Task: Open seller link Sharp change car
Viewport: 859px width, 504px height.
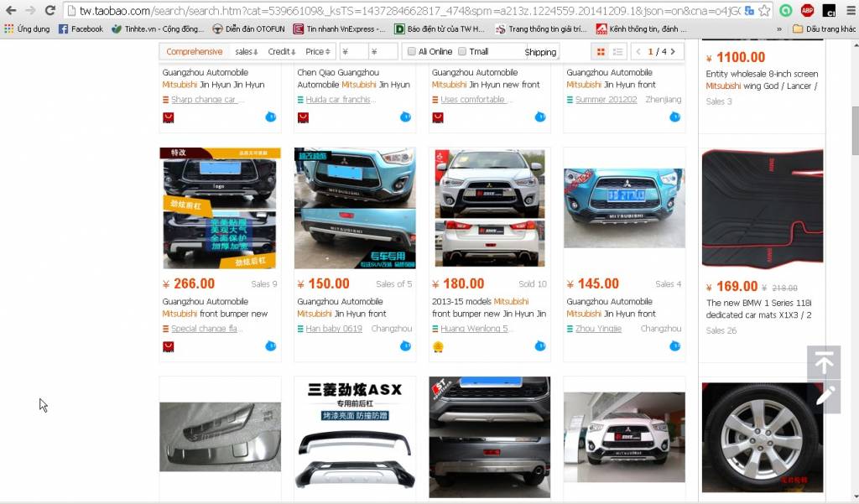Action: pos(203,100)
